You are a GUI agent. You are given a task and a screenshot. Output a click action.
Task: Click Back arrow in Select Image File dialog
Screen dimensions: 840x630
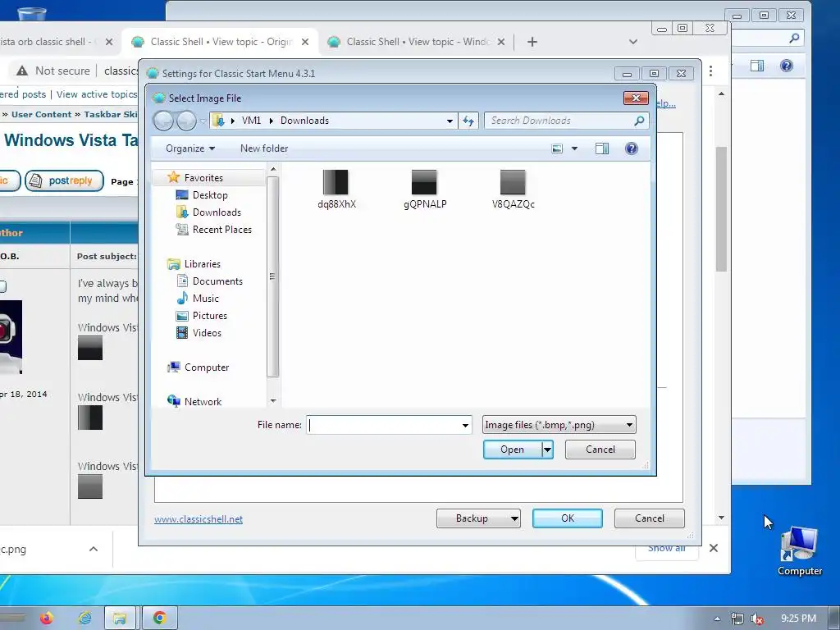(x=163, y=121)
